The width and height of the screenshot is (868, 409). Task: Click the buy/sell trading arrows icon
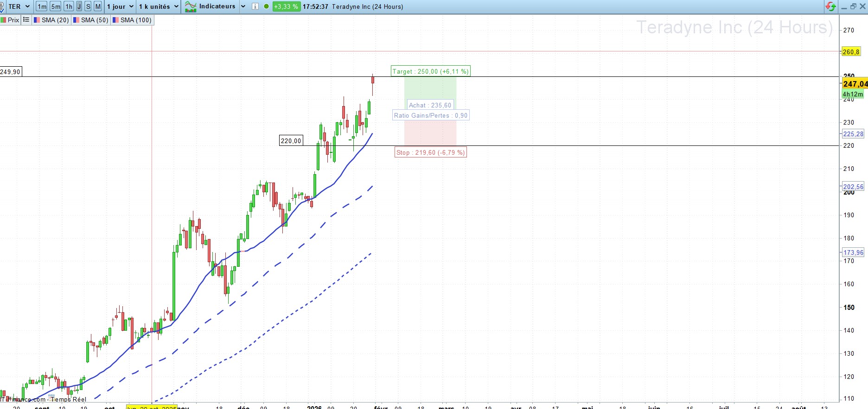click(830, 6)
